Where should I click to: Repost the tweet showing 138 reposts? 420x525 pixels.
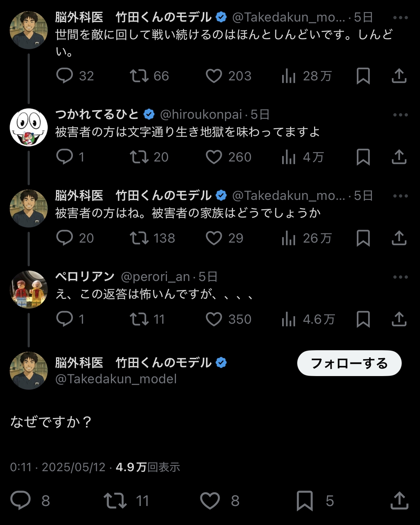tap(139, 238)
